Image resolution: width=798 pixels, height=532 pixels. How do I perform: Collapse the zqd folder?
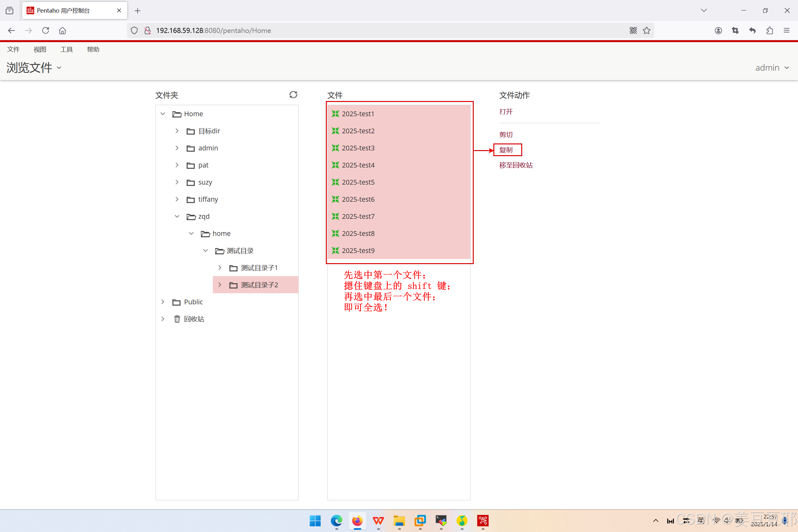click(x=177, y=217)
